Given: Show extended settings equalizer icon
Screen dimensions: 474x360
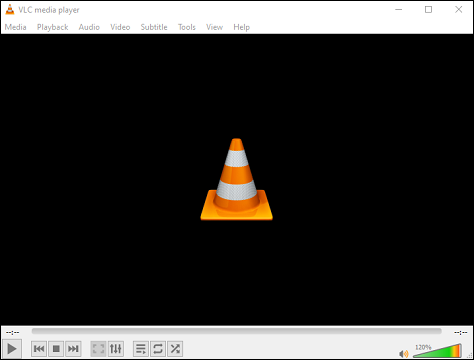Looking at the screenshot, I should 116,349.
